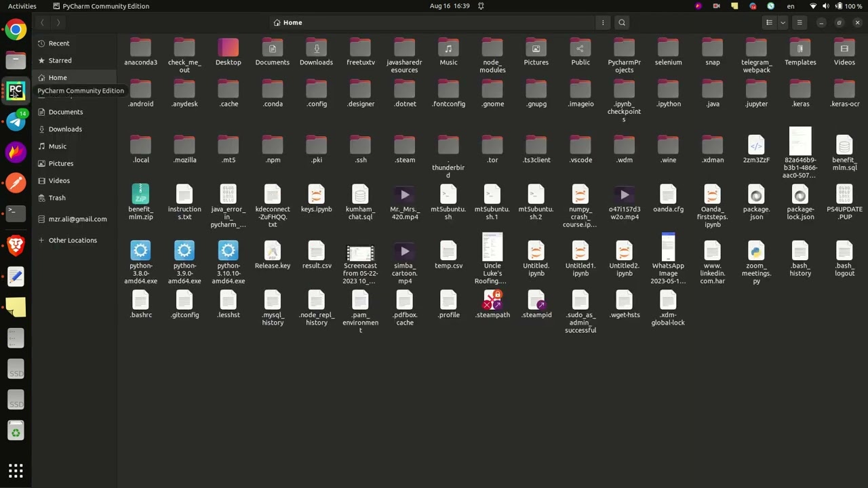Open the clock and calendar panel
Viewport: 868px width, 488px height.
450,6
